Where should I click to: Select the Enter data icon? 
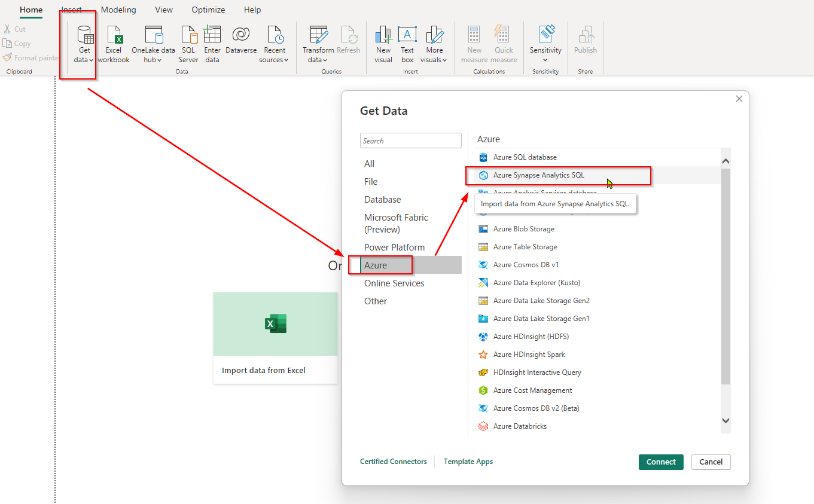point(212,44)
